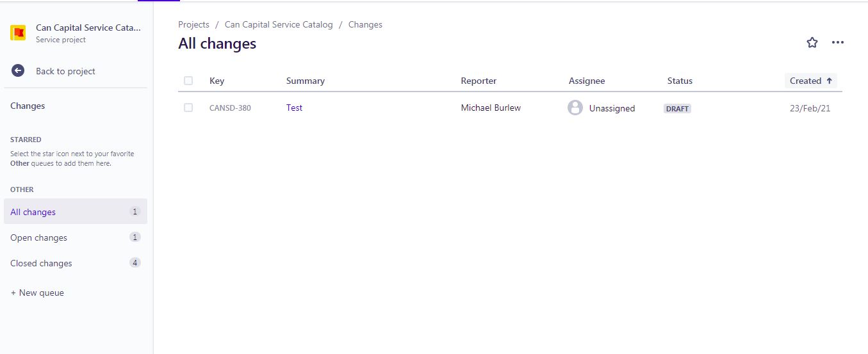
Task: Click the Unassigned avatar icon
Action: (575, 108)
